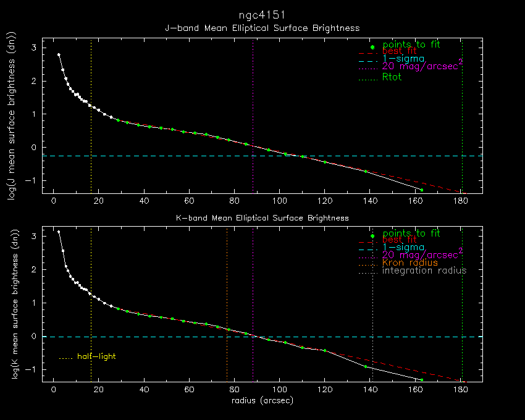Click the yellow dotted half-light legend sample

coord(65,357)
